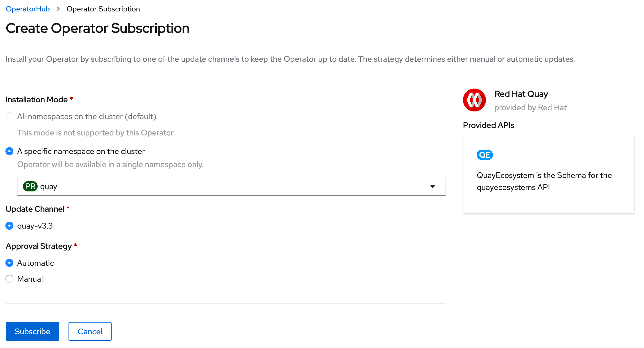Screen dimensions: 644x348
Task: Click the namespace dropdown caret arrow
Action: pyautogui.click(x=433, y=187)
